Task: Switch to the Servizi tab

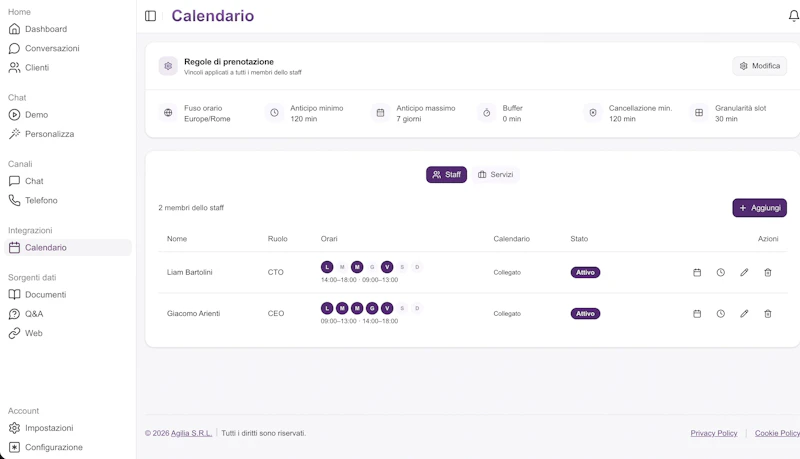Action: (495, 174)
